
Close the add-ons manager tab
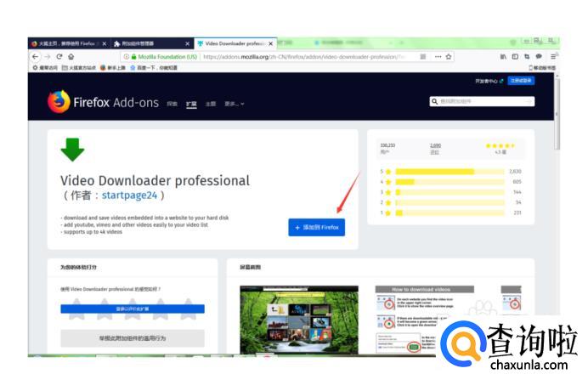pyautogui.click(x=187, y=43)
